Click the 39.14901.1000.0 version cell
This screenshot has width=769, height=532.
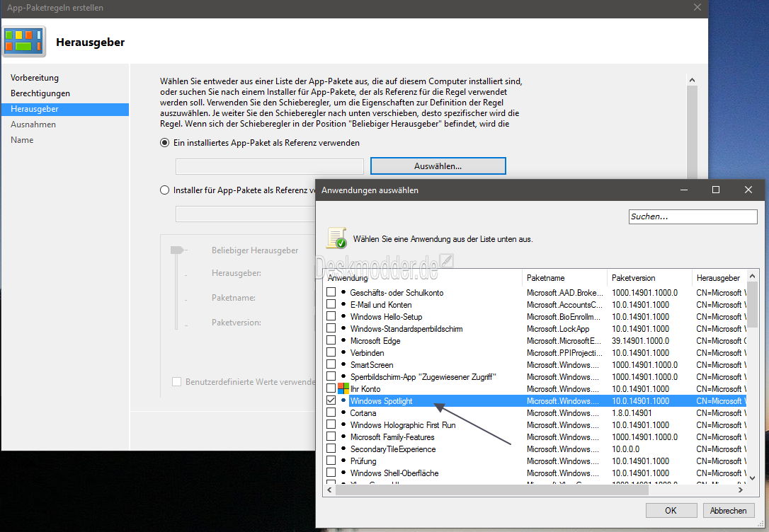pyautogui.click(x=641, y=341)
